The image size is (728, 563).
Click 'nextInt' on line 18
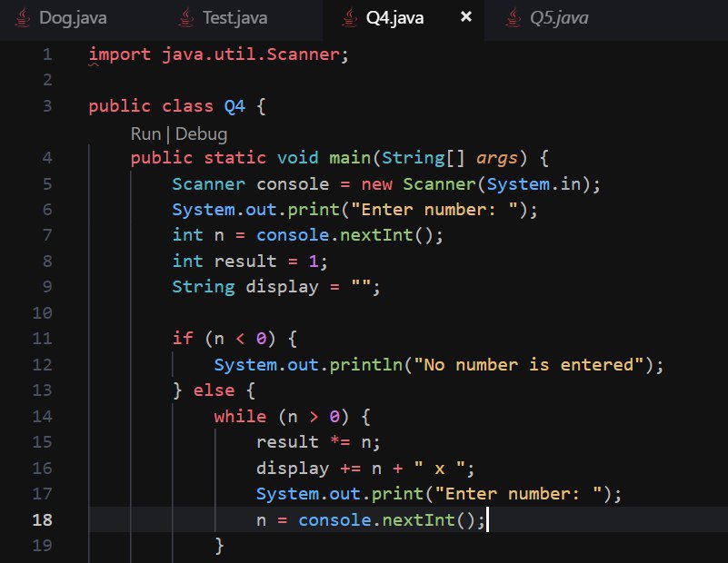(418, 520)
